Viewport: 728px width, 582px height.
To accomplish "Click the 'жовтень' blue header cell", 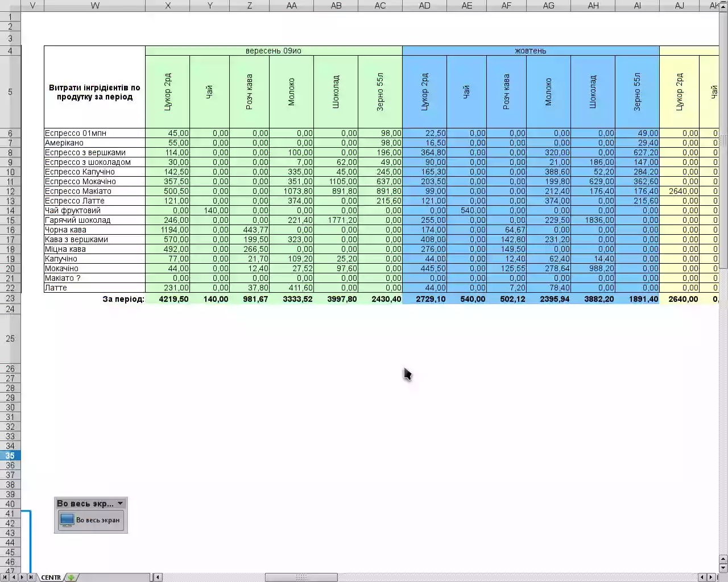I will click(x=531, y=51).
